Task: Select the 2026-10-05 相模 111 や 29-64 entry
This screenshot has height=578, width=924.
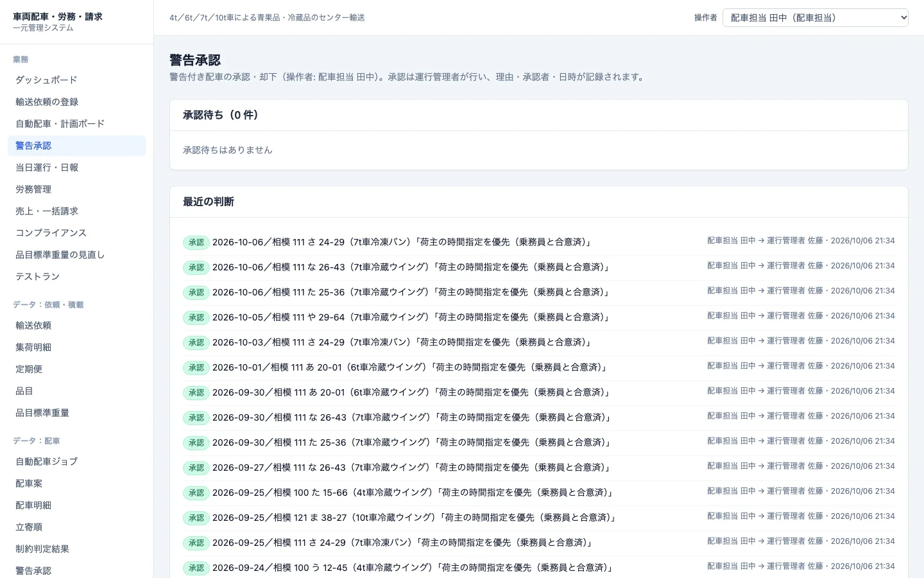Action: click(x=539, y=317)
